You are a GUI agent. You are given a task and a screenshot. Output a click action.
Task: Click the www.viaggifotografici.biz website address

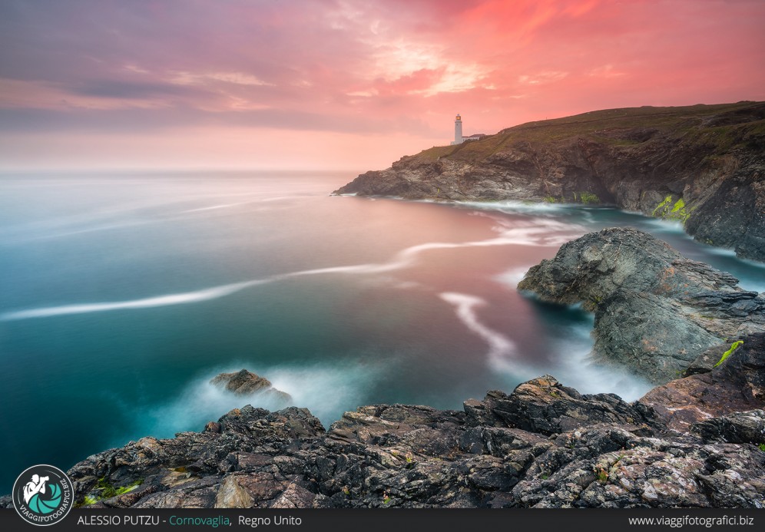click(690, 520)
